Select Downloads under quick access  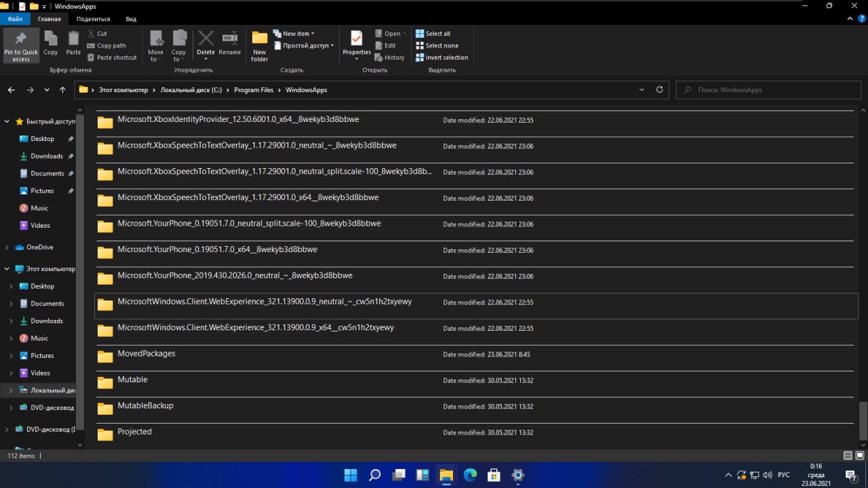(x=46, y=156)
